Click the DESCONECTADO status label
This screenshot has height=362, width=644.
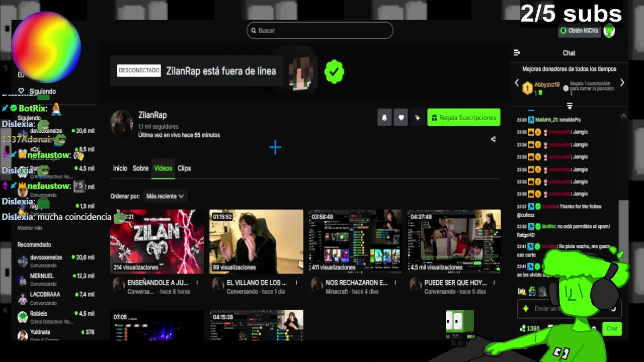pos(139,71)
